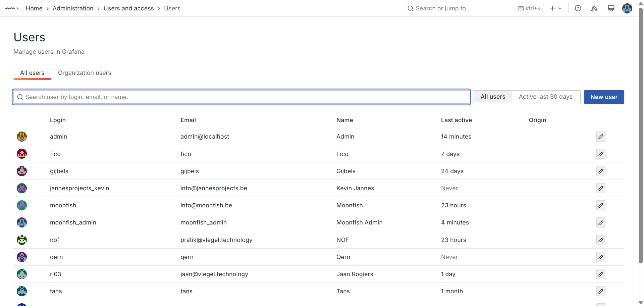Click the New user button
Viewport: 644px width, 306px height.
coord(604,97)
